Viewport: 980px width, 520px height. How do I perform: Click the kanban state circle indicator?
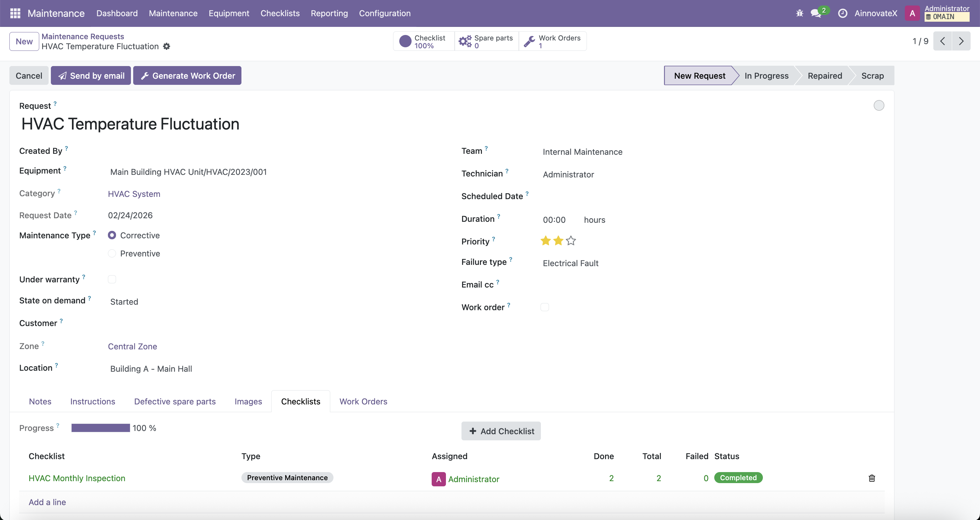[x=879, y=106]
